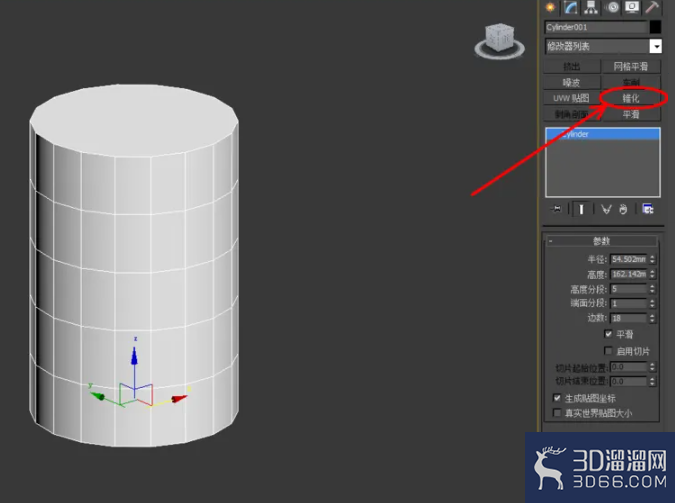Click Remove Modifier trash icon
The width and height of the screenshot is (675, 503).
click(x=623, y=209)
